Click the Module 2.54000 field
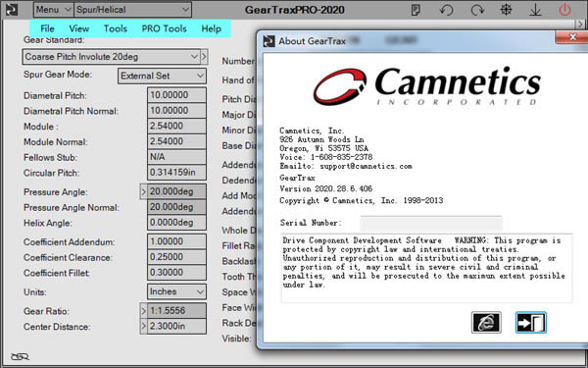Viewport: 588px width, 368px height. 176,126
